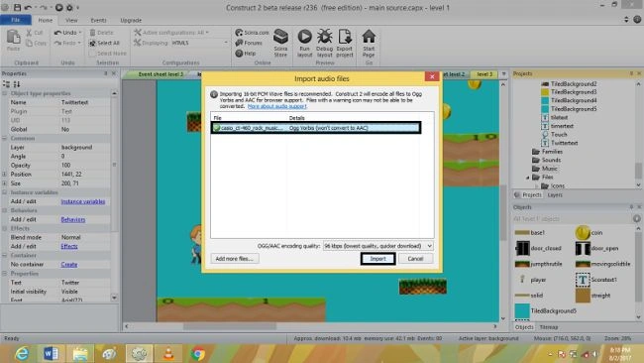Click Add more files button
The image size is (644, 363).
(x=235, y=259)
